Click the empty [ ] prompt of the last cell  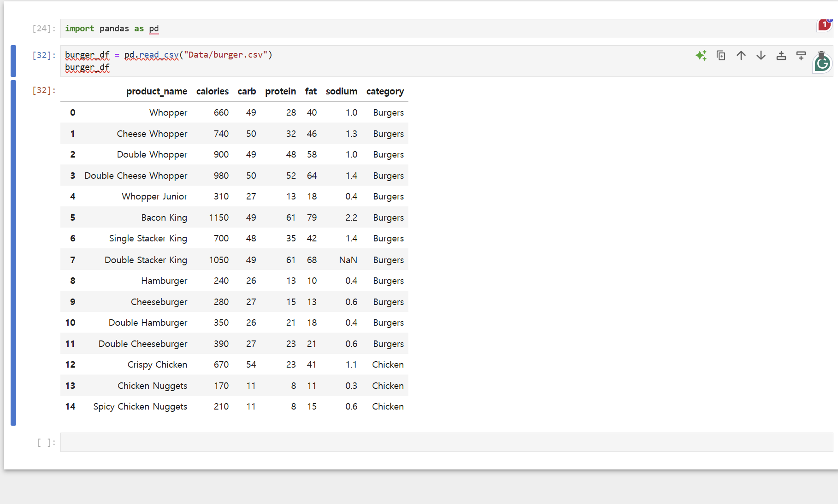point(46,442)
